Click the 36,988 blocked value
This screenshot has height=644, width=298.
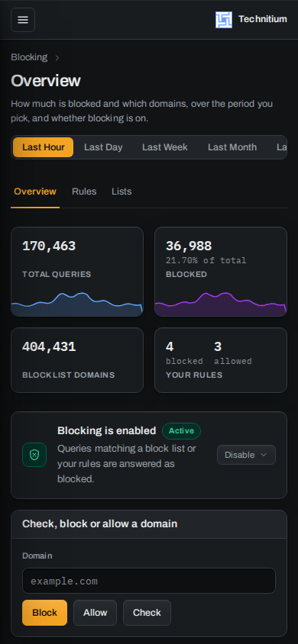(189, 246)
